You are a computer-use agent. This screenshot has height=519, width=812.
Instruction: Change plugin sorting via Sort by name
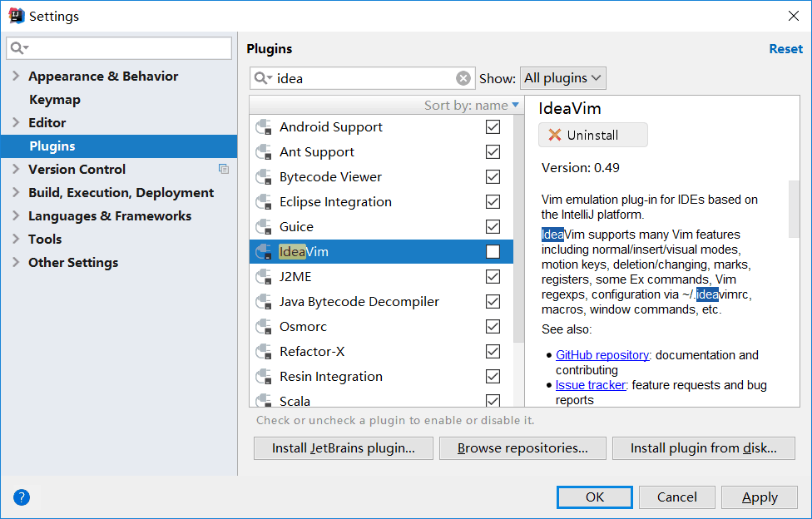(x=471, y=105)
